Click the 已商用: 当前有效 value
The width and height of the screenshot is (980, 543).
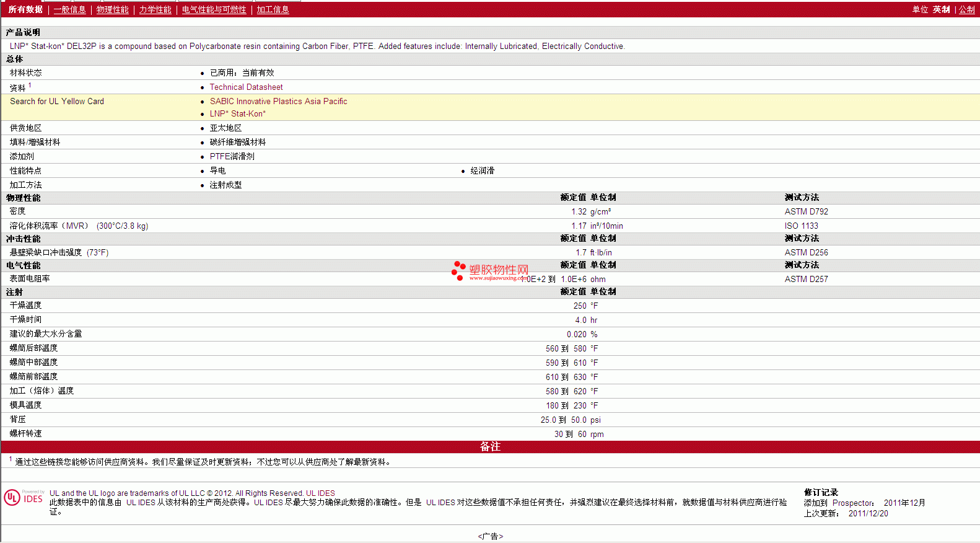[x=242, y=73]
